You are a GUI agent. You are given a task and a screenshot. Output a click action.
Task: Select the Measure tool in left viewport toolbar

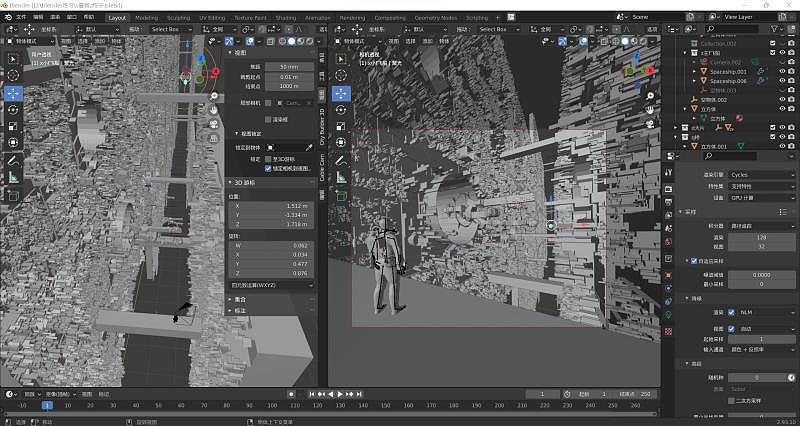(x=13, y=177)
